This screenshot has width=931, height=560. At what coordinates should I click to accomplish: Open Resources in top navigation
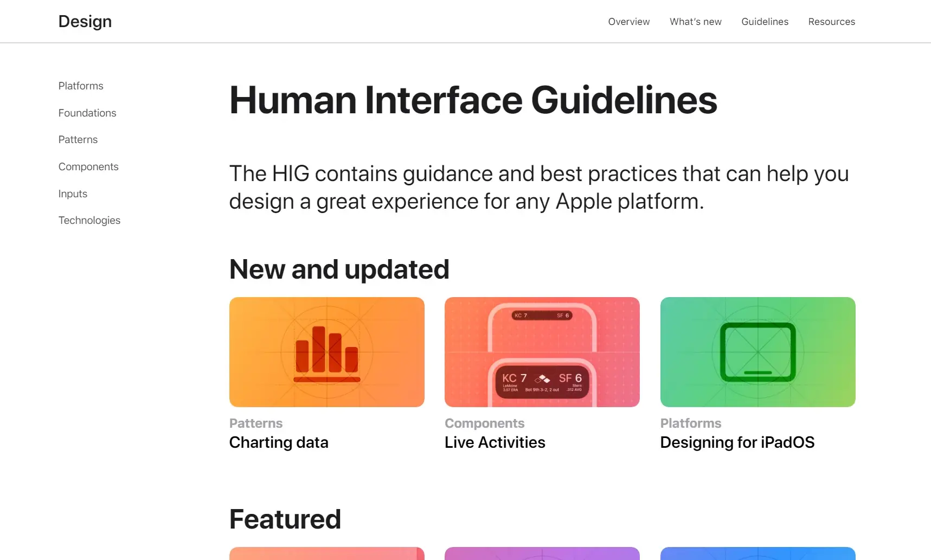(832, 22)
